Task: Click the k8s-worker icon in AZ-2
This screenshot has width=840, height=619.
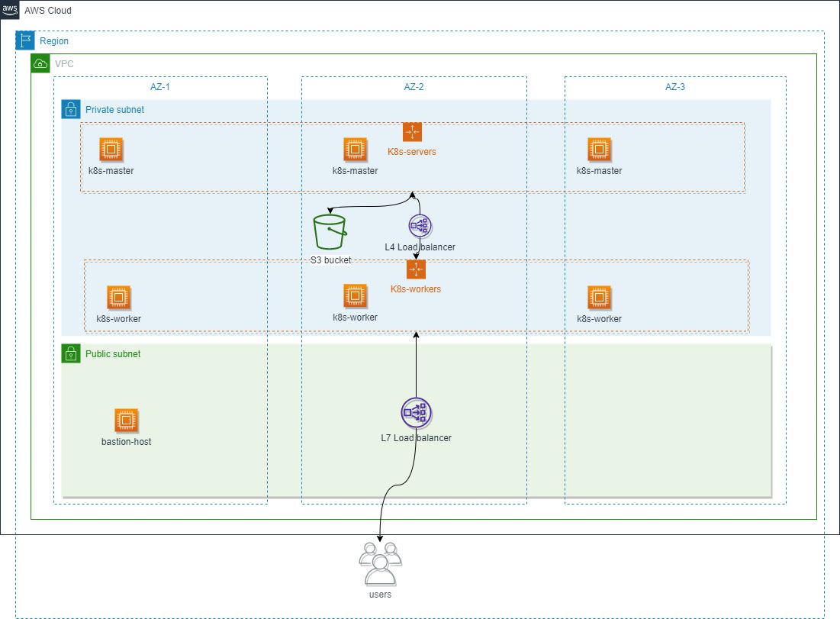Action: [x=356, y=297]
